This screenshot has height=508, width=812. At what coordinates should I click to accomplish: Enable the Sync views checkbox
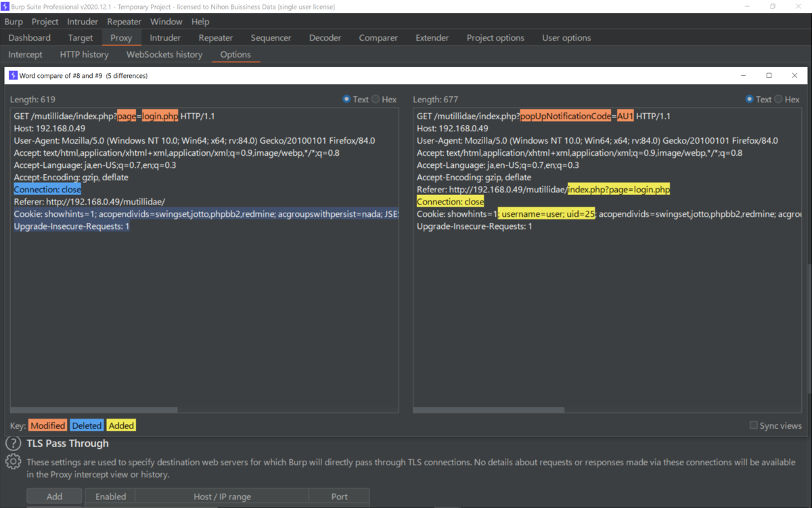pos(754,425)
